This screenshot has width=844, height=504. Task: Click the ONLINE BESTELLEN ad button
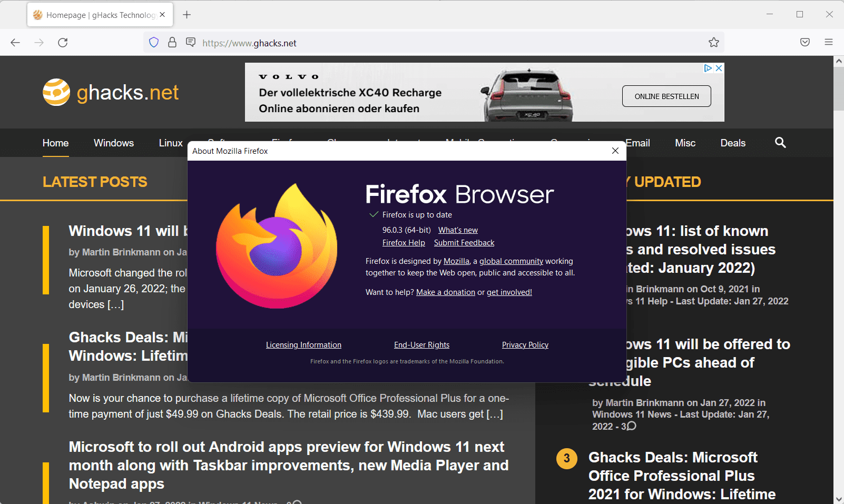point(666,96)
